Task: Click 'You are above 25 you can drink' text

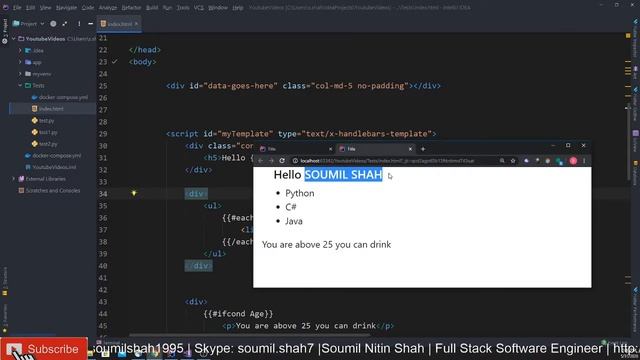Action: (x=327, y=244)
